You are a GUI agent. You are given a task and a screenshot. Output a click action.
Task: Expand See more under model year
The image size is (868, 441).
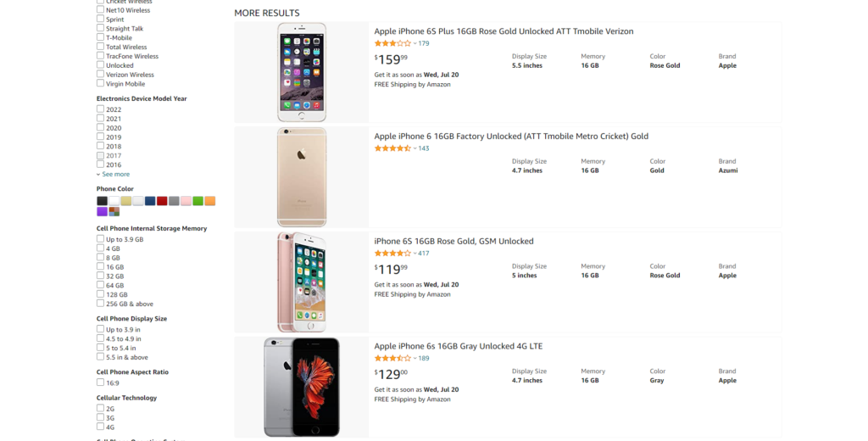[115, 175]
